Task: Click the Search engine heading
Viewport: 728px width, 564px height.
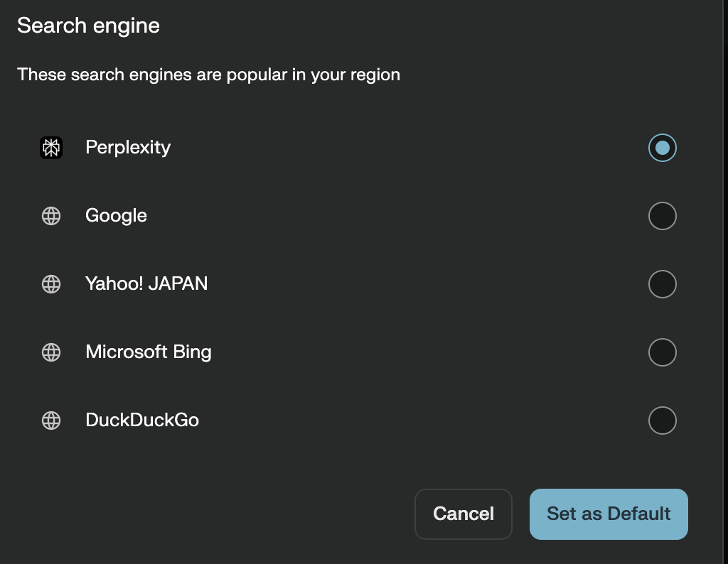Action: (88, 26)
